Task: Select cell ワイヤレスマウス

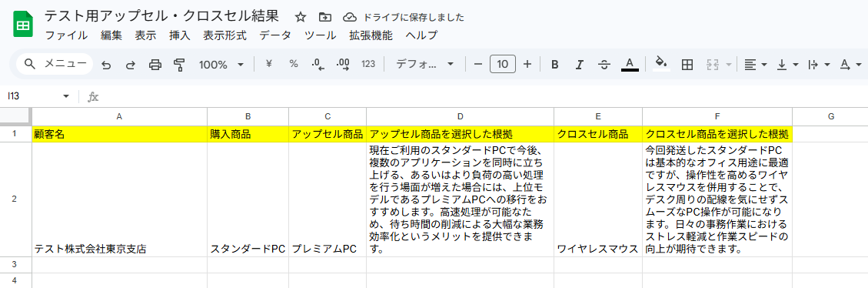Action: pos(598,199)
